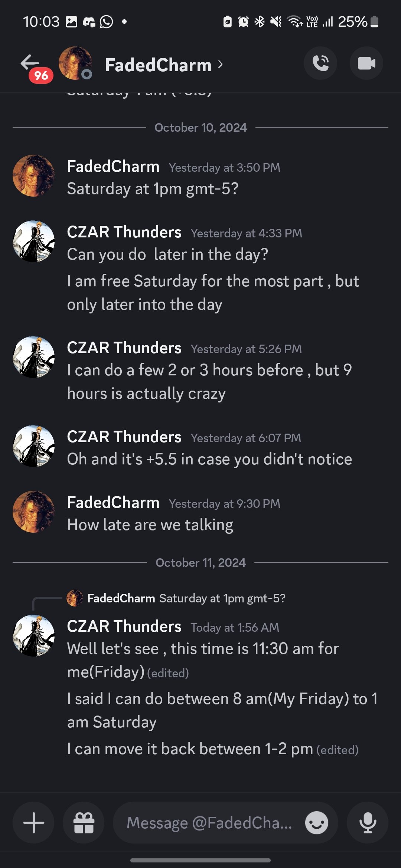Open FadedCharm's header profile avatar
Image resolution: width=401 pixels, height=868 pixels.
(75, 63)
